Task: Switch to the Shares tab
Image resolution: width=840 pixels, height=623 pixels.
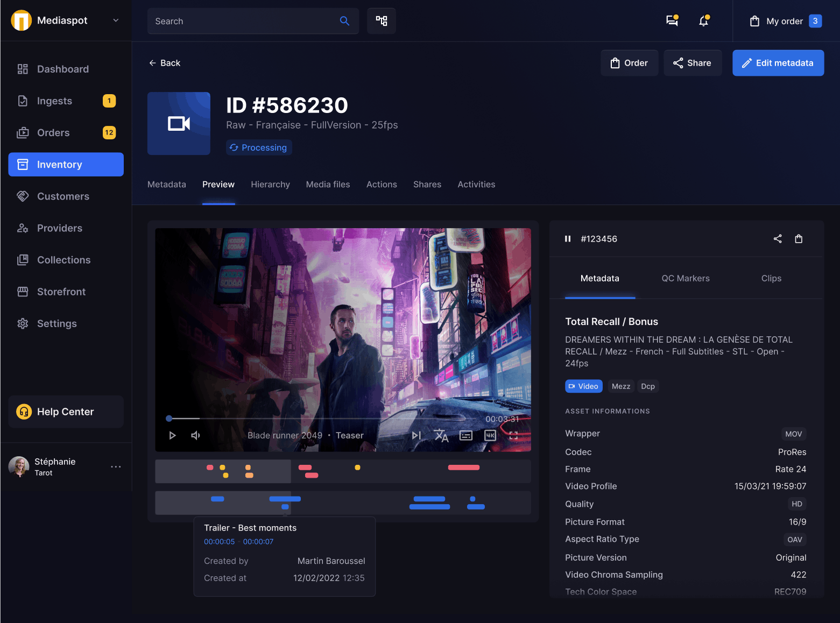Action: [x=427, y=185]
